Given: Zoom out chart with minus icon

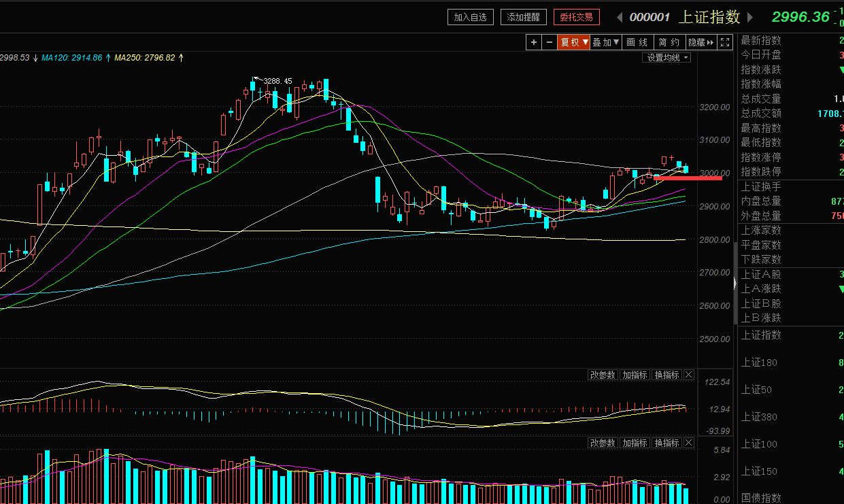Looking at the screenshot, I should (x=550, y=42).
